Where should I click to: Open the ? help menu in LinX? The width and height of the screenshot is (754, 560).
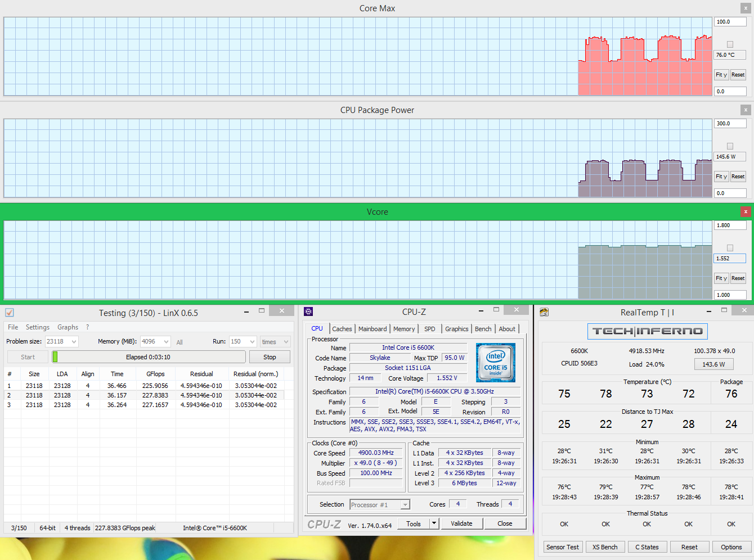tap(87, 327)
